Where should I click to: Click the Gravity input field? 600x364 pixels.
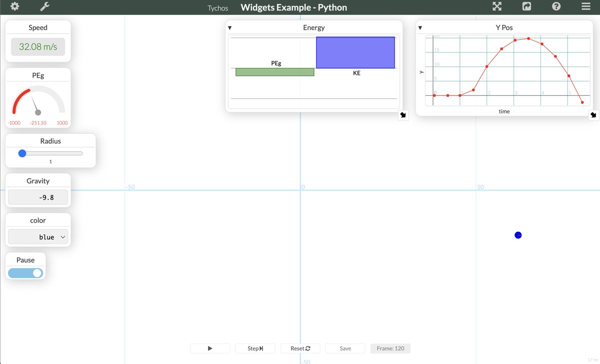click(x=38, y=197)
